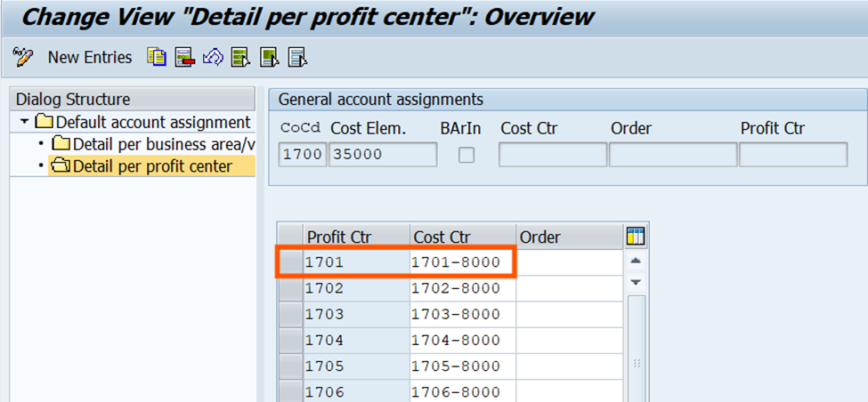Click the Delete entry icon
The image size is (868, 402).
click(x=184, y=58)
